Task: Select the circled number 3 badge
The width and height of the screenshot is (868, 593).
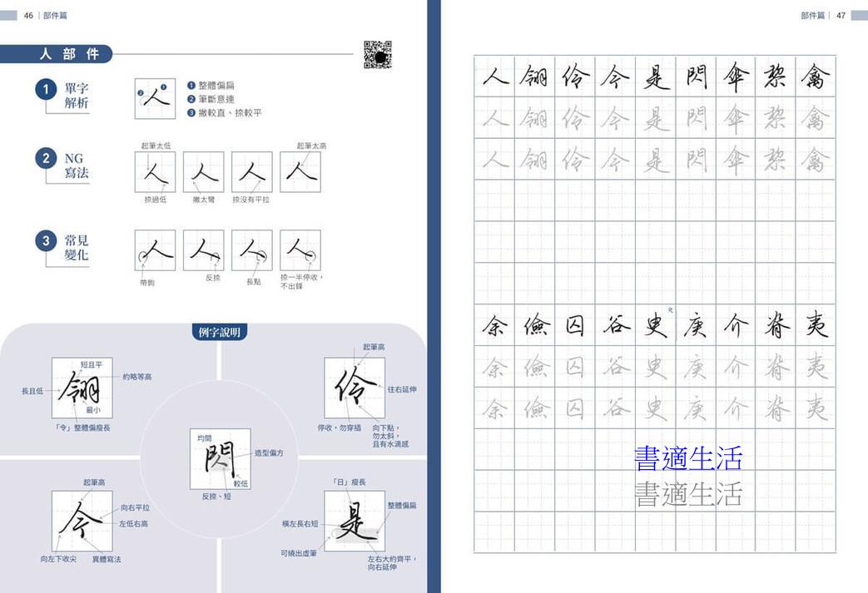Action: (x=45, y=241)
